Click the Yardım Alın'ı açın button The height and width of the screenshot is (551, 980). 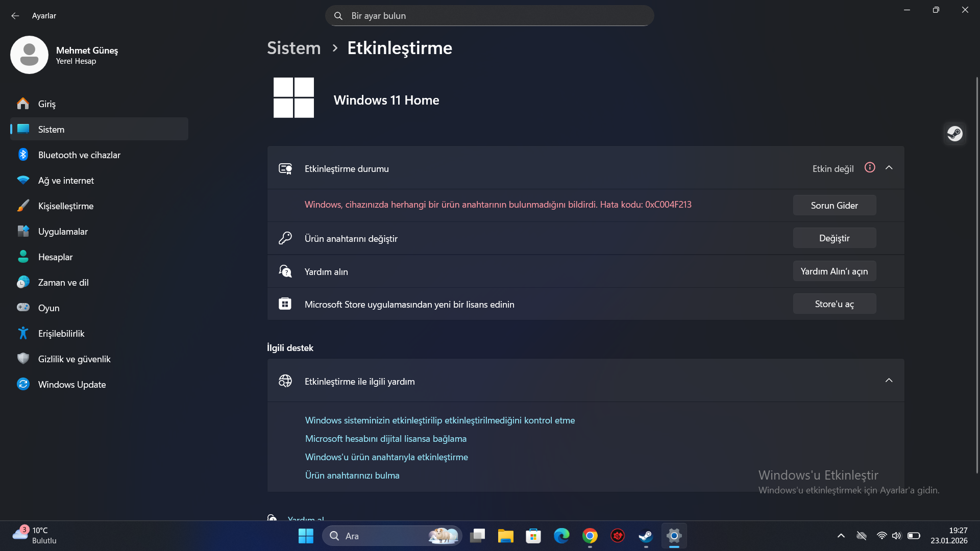point(835,271)
